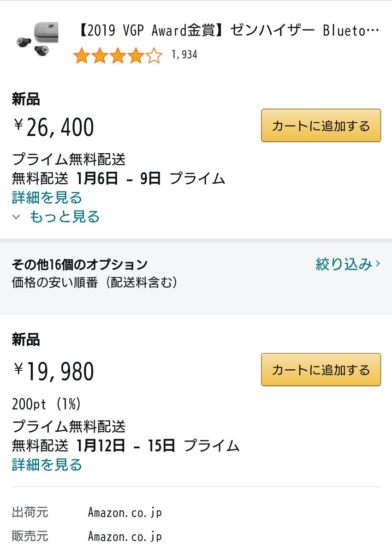Click the 価格の安い順番 sort label
Viewport: 392px width, 554px height.
[95, 283]
